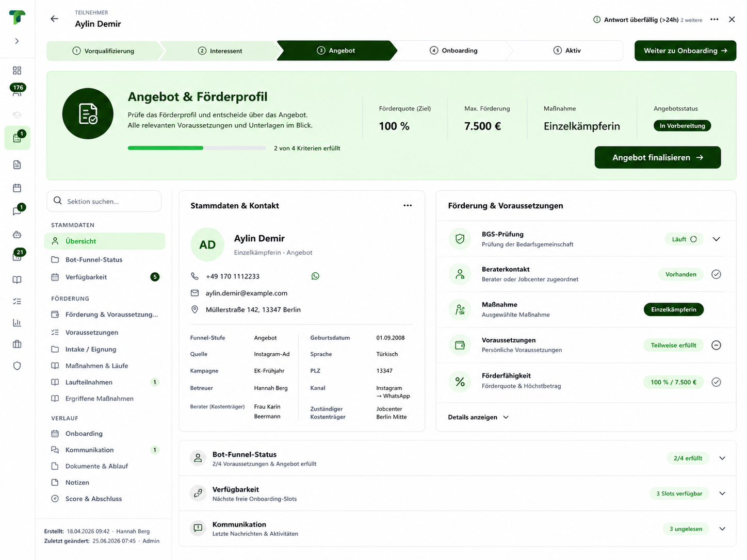
Task: Go back with the arrow next to Aylin Demir
Action: (54, 19)
